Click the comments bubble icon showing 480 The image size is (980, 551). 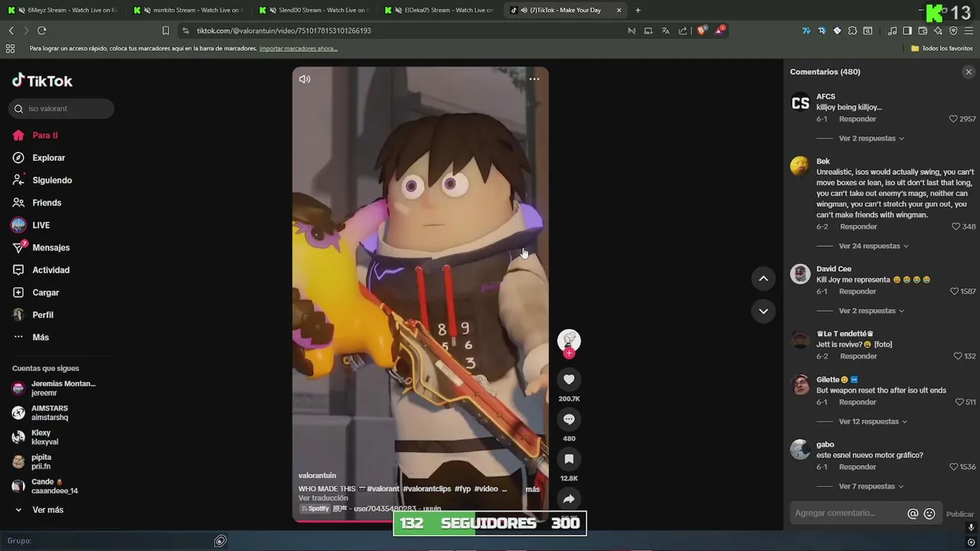coord(569,419)
